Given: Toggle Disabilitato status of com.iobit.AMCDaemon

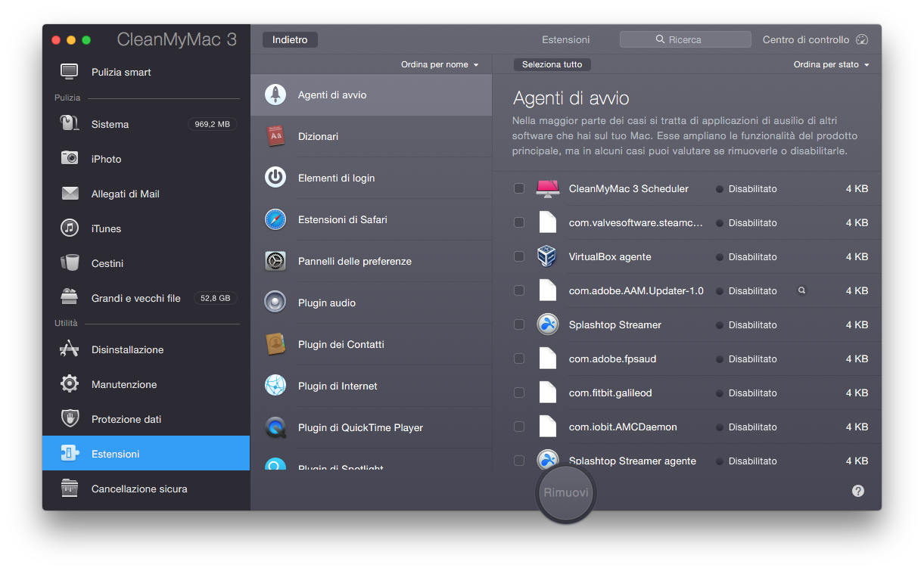Looking at the screenshot, I should (746, 427).
